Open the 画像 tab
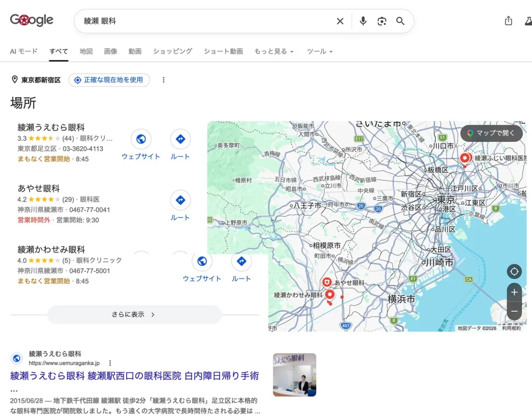Screen dimensions: 532x419 tap(111, 51)
